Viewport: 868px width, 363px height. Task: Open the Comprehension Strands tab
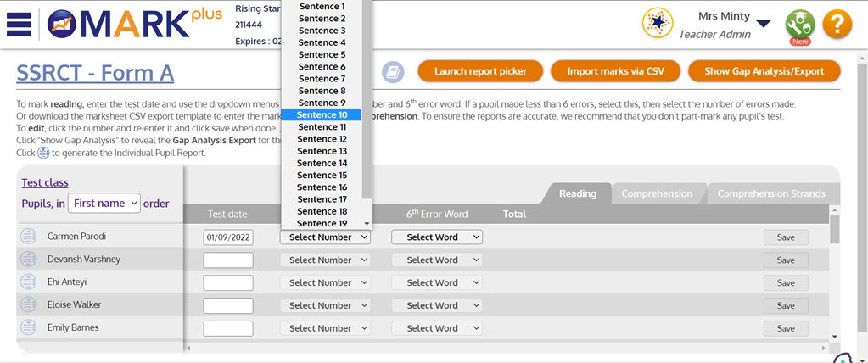click(770, 193)
